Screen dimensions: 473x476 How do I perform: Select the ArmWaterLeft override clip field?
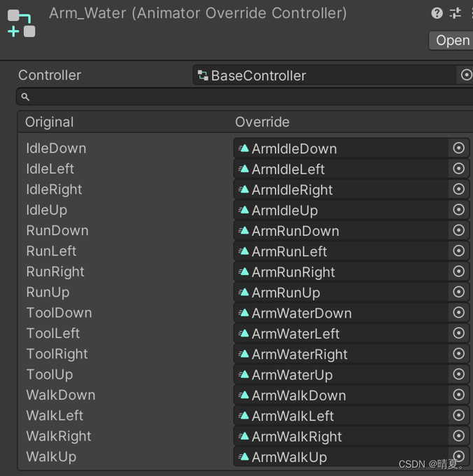click(x=341, y=333)
